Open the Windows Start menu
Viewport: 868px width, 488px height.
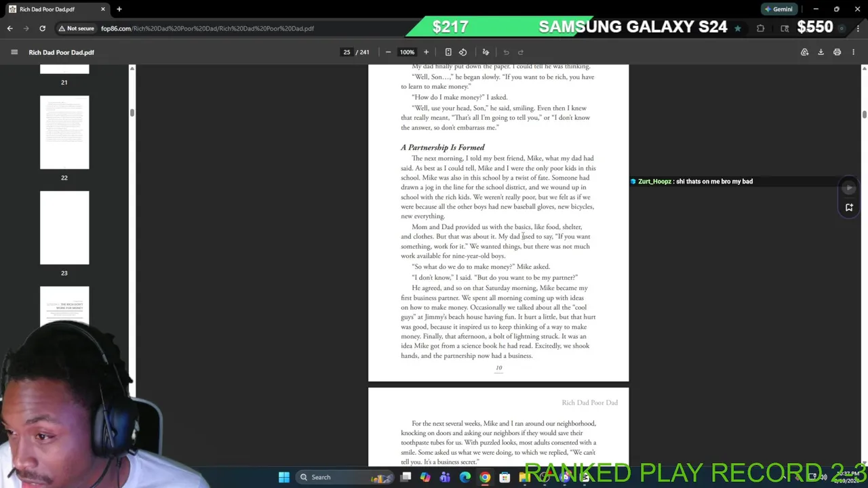point(284,477)
